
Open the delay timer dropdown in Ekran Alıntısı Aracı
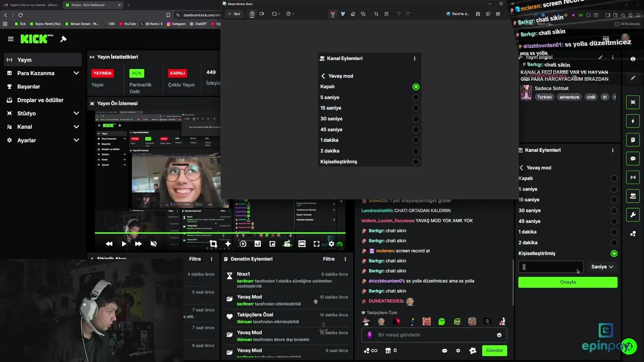tap(290, 14)
